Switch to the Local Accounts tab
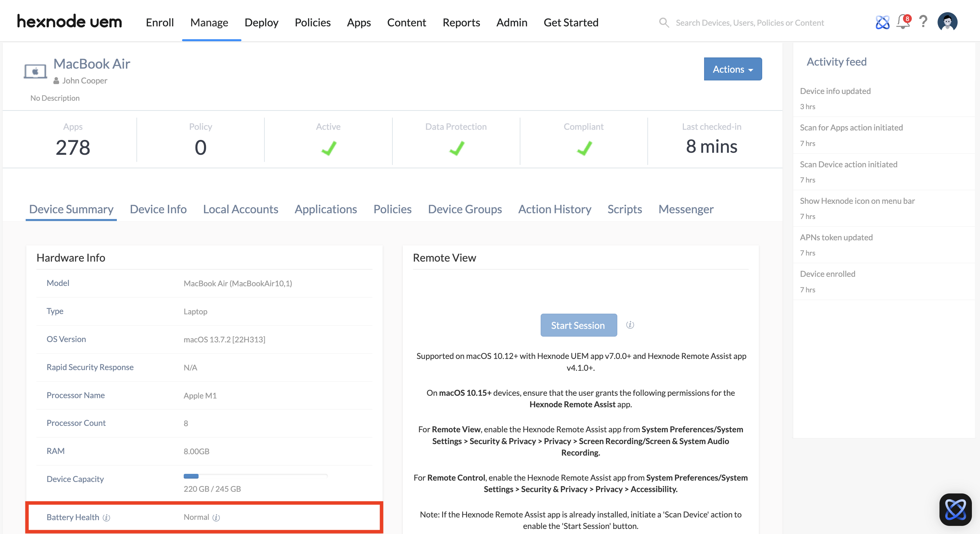Screen dimensions: 980x534 pos(240,209)
